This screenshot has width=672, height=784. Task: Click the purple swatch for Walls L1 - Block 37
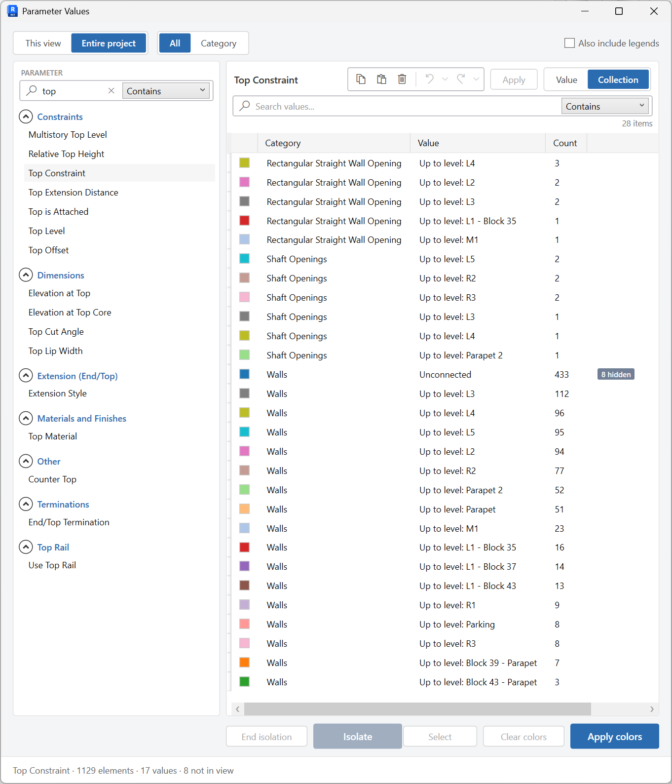tap(244, 566)
